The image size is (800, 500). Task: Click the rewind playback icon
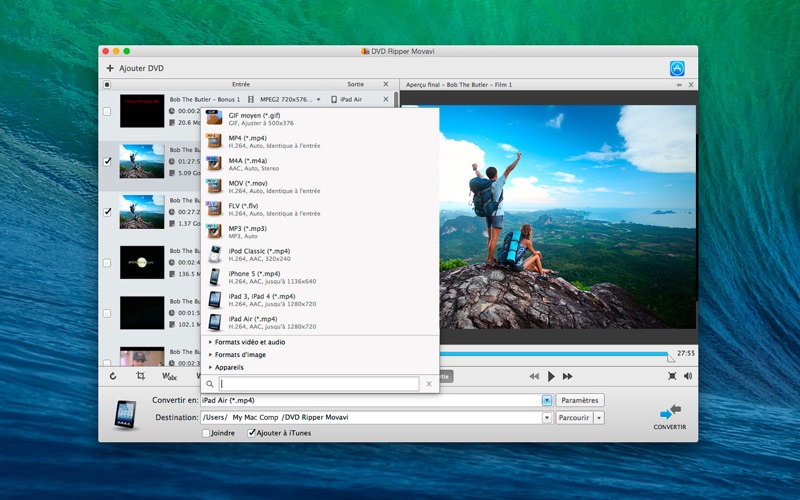(534, 376)
